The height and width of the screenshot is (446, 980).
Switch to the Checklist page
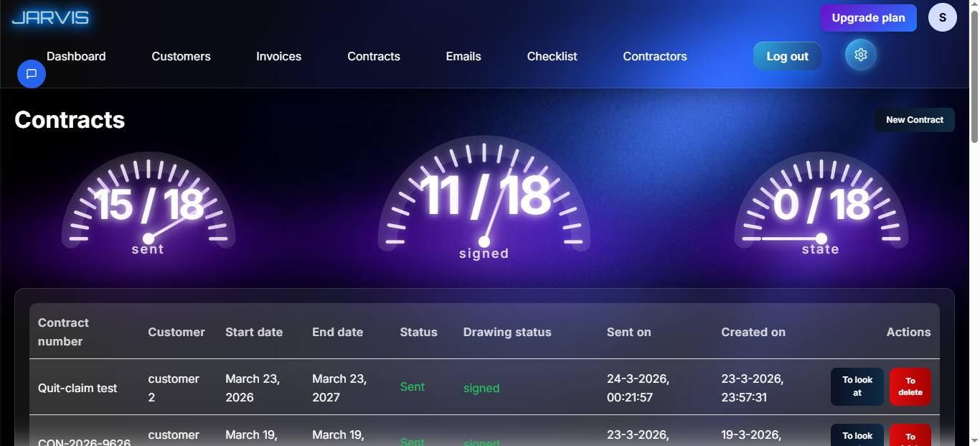(x=552, y=56)
